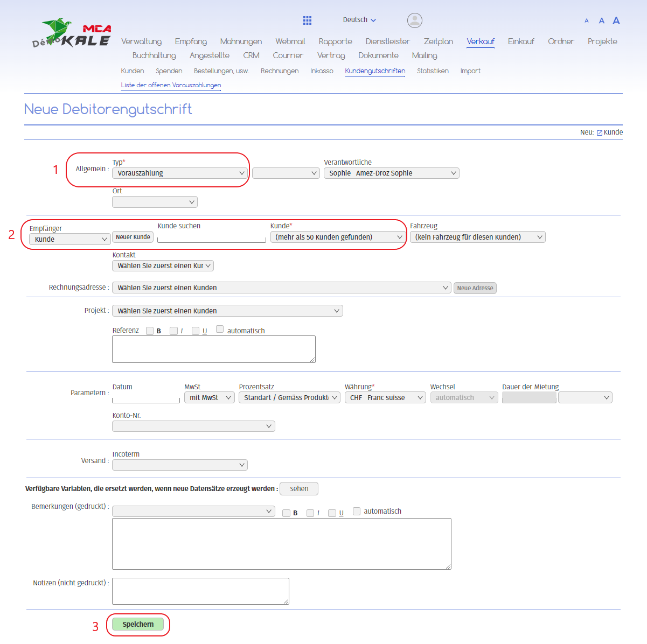Open the empty dropdown next to Typ

[286, 173]
